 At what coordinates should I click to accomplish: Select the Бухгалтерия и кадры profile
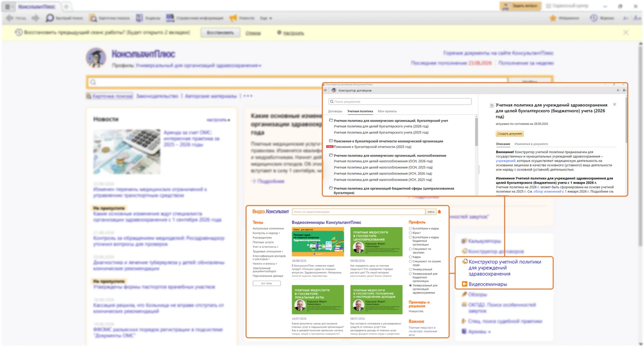point(410,229)
